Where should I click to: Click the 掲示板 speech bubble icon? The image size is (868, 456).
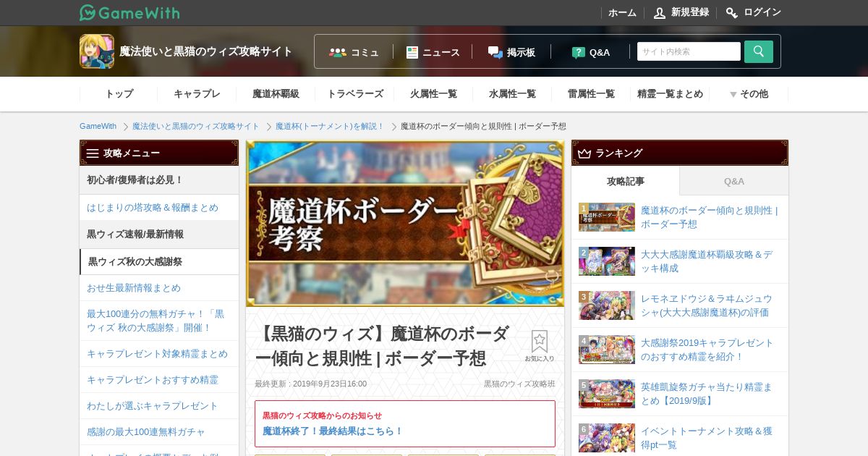pyautogui.click(x=495, y=52)
